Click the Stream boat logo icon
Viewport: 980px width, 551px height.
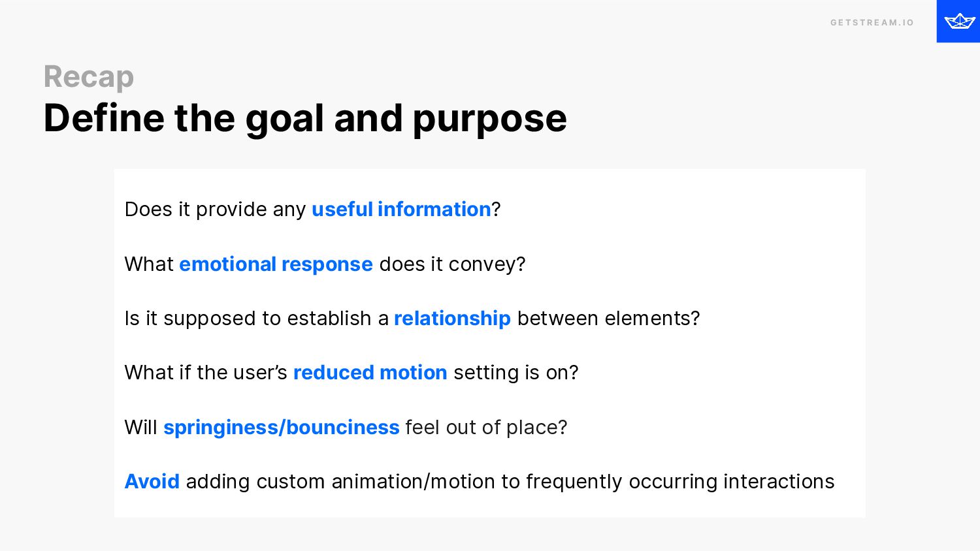tap(958, 21)
